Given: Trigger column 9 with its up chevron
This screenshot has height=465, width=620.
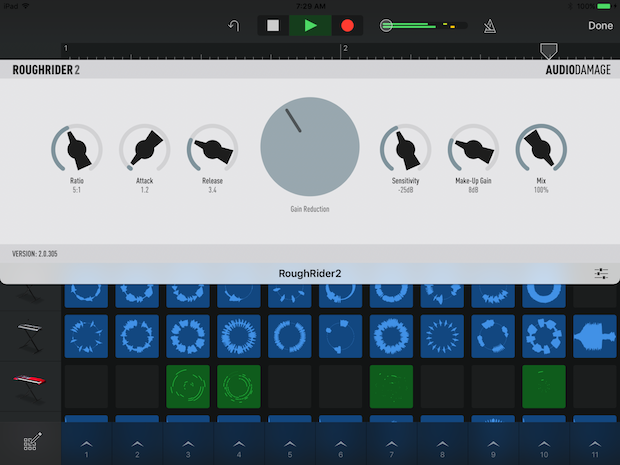Looking at the screenshot, I should (x=493, y=444).
